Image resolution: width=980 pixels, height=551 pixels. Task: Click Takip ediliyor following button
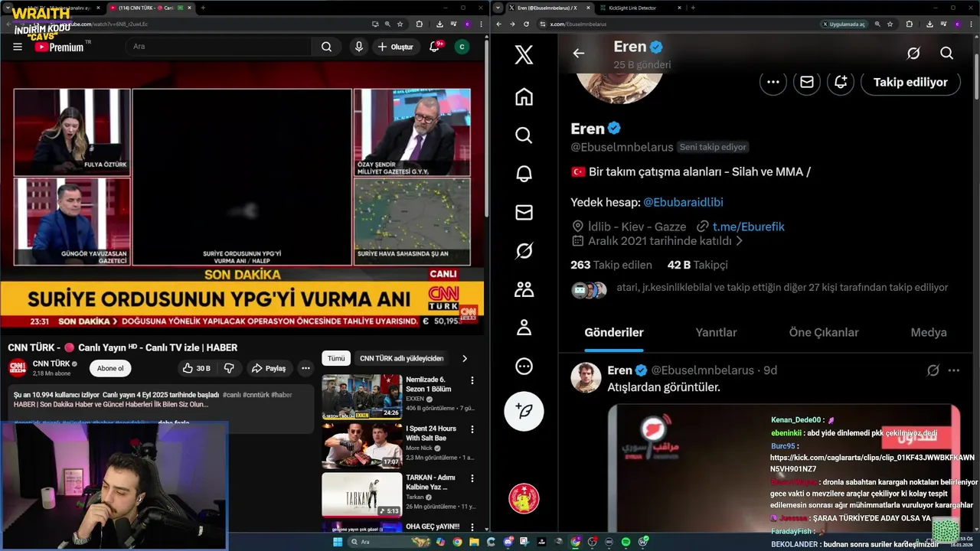pos(911,82)
